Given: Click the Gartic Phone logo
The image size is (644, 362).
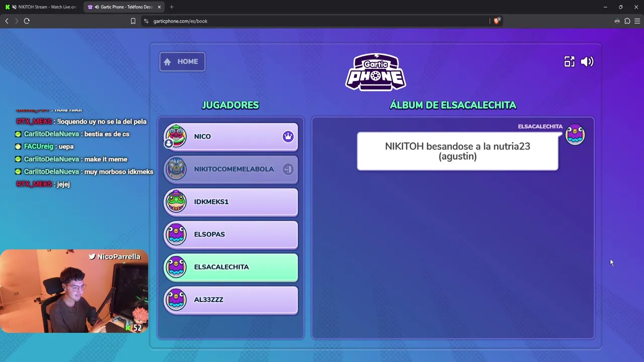Looking at the screenshot, I should [376, 72].
